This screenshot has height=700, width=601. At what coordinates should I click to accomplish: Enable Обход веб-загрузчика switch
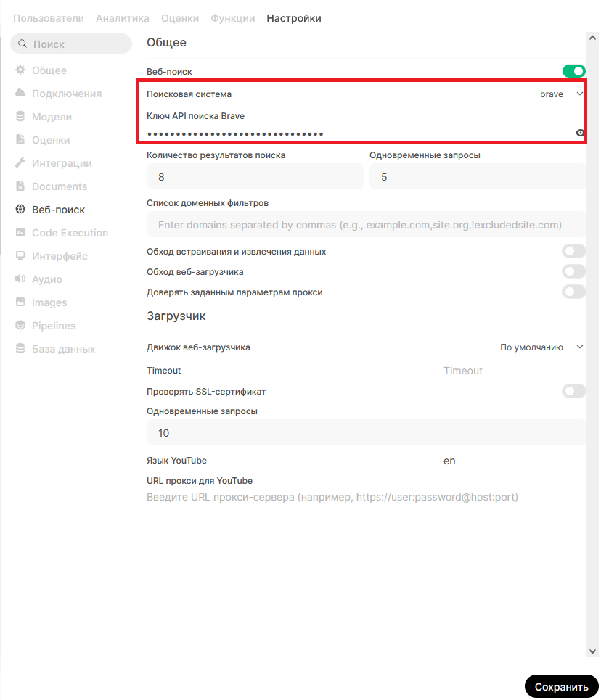click(573, 271)
